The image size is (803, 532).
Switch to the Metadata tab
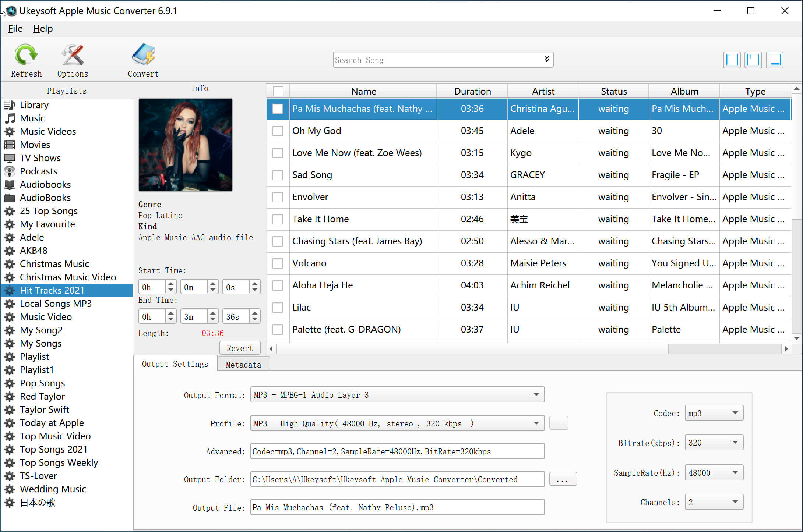pos(242,363)
